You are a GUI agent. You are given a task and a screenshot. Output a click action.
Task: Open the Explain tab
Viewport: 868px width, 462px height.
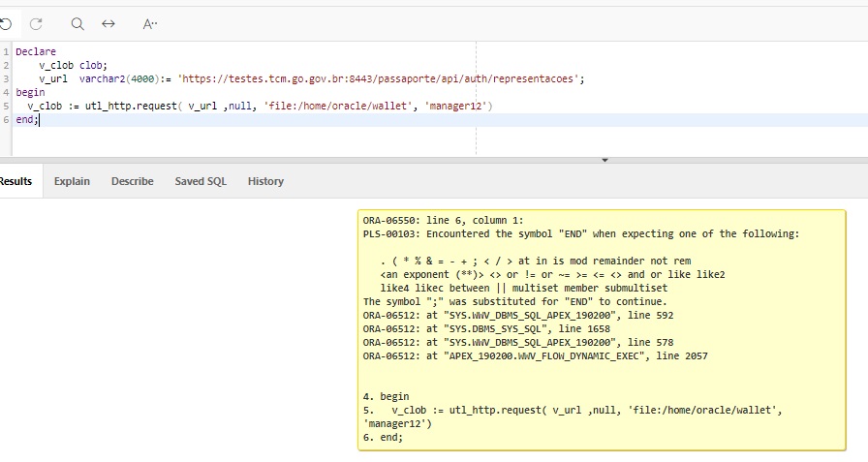(x=72, y=181)
